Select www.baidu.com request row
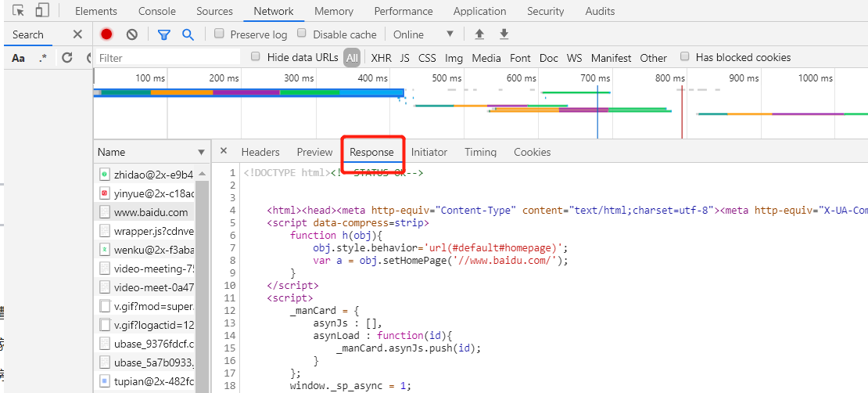Viewport: 868px width, 393px height. point(145,211)
